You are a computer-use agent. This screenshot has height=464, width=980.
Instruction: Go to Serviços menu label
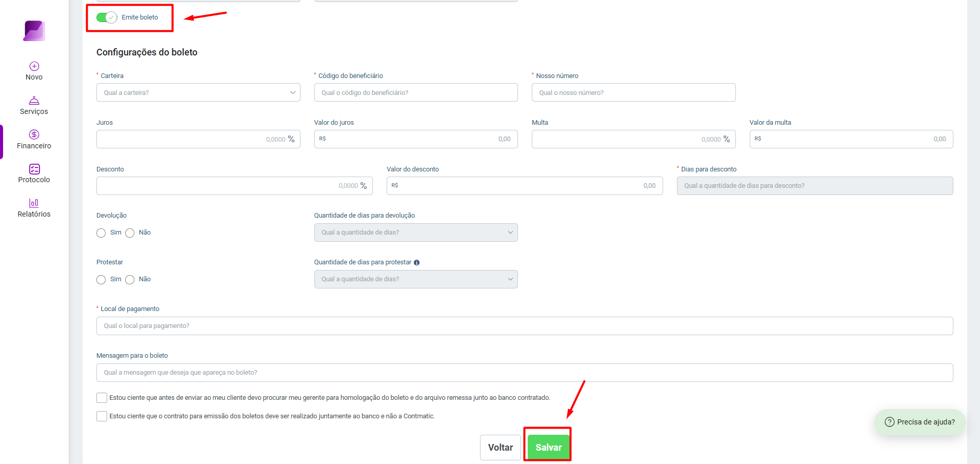(x=34, y=111)
